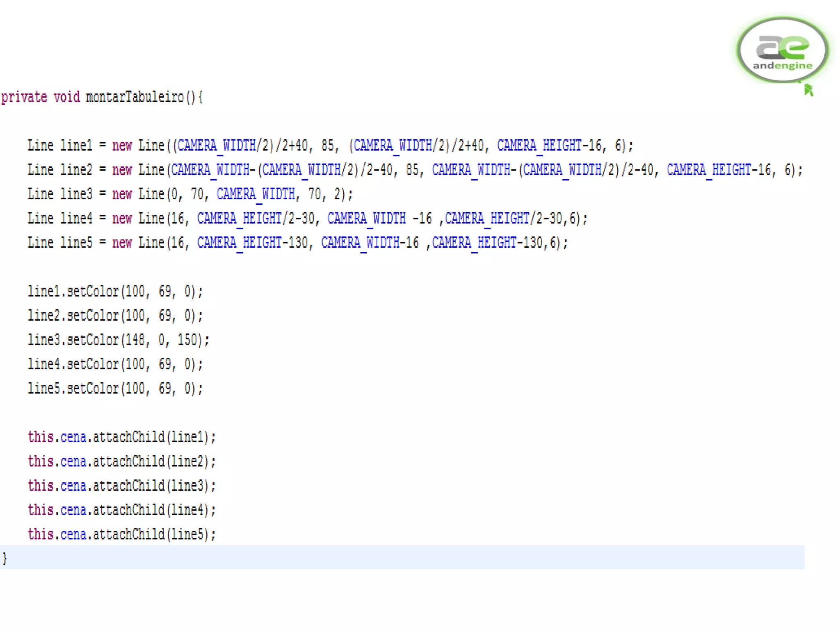The image size is (840, 630).
Task: Click the line1 variable declaration
Action: 76,146
